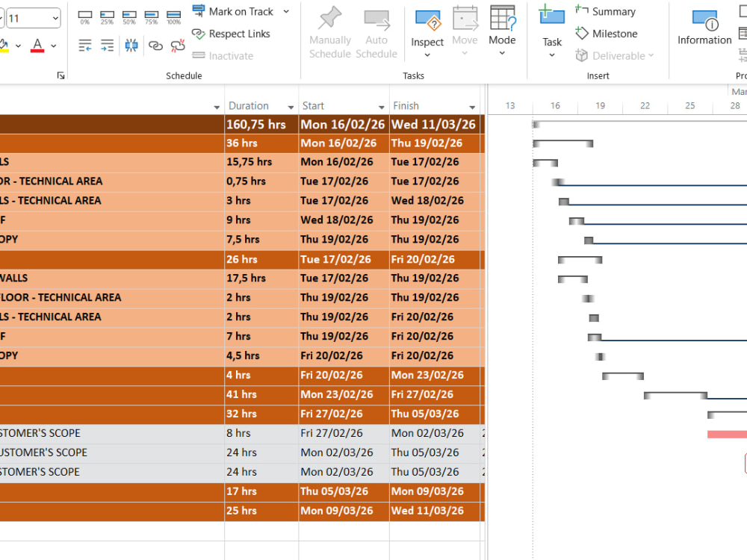Select the 41 hrs duration cell
This screenshot has height=560, width=747.
(x=261, y=394)
